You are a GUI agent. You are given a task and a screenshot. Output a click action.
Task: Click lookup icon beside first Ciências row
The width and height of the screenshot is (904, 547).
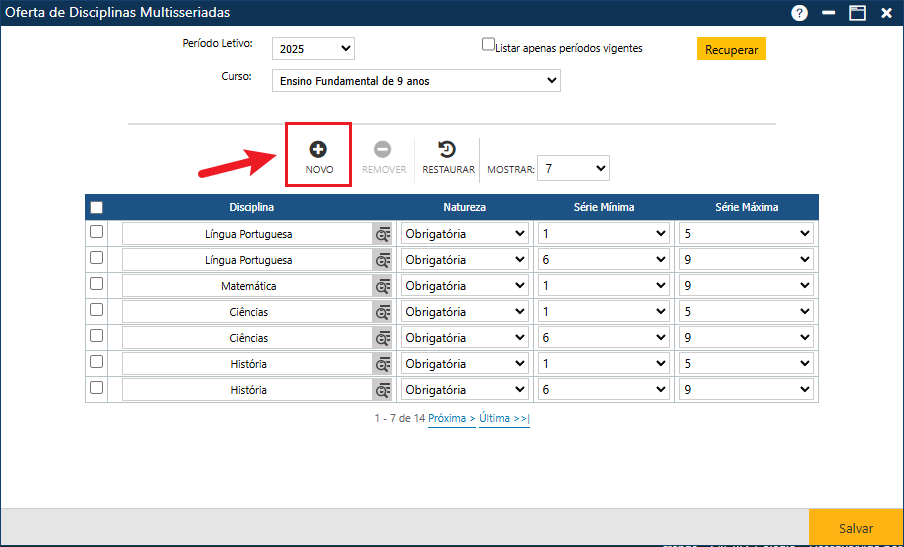pyautogui.click(x=383, y=312)
